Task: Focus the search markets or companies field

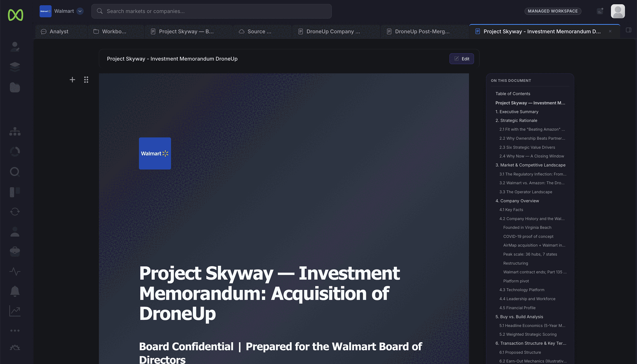Action: click(211, 11)
